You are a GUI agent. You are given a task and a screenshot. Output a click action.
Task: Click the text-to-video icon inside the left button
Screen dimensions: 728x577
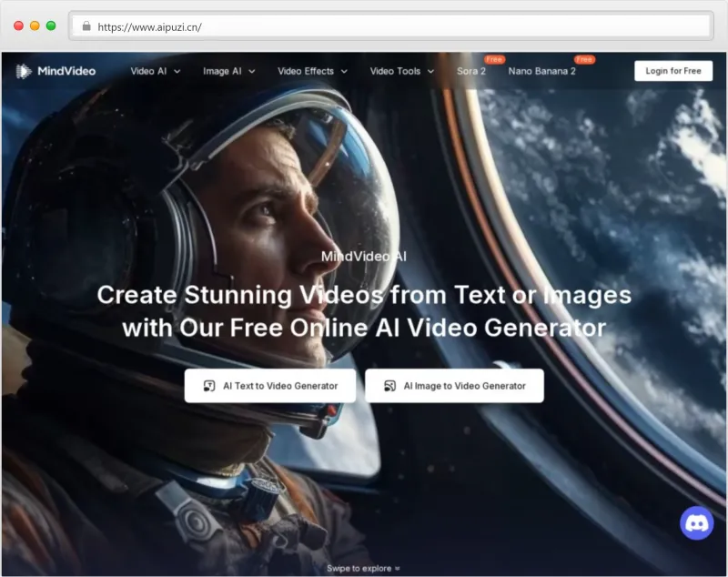click(207, 385)
